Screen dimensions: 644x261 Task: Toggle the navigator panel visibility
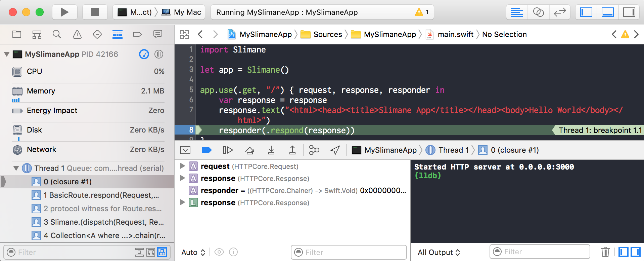click(x=586, y=12)
